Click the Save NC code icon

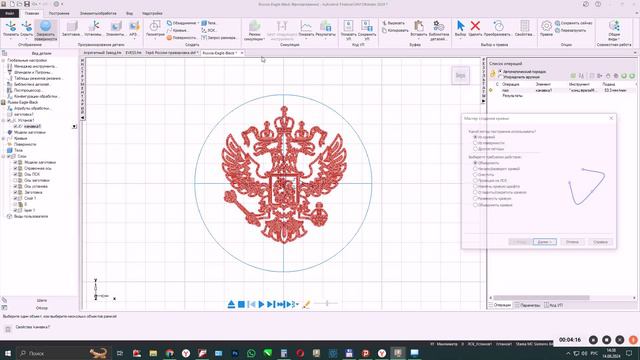click(x=367, y=26)
